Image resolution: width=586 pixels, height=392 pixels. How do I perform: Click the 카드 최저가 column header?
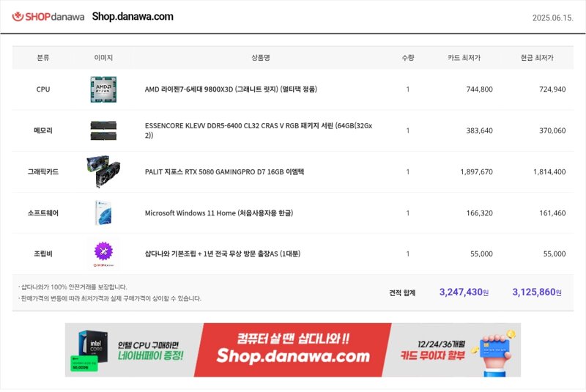[464, 58]
